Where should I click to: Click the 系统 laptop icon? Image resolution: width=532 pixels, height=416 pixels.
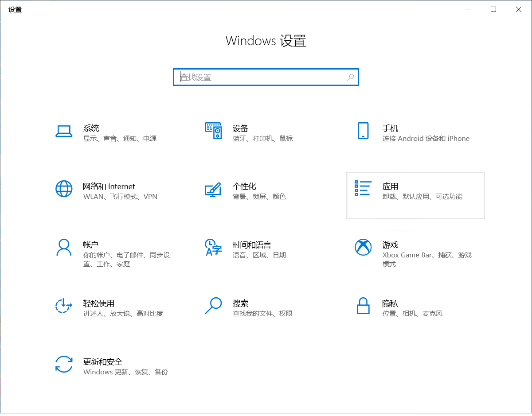[x=64, y=131]
